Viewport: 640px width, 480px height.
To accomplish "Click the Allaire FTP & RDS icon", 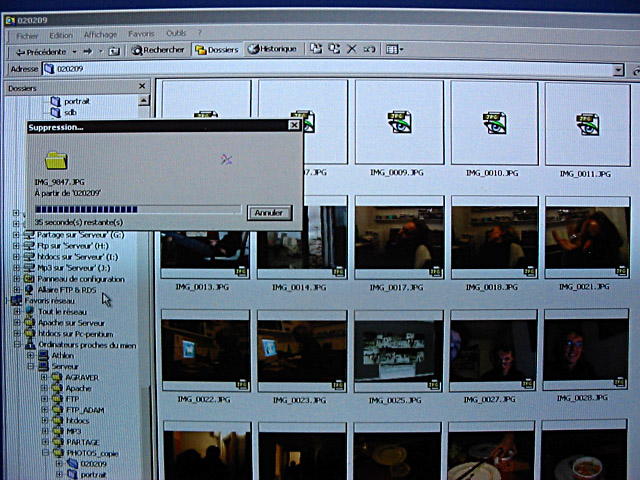I will tap(29, 290).
